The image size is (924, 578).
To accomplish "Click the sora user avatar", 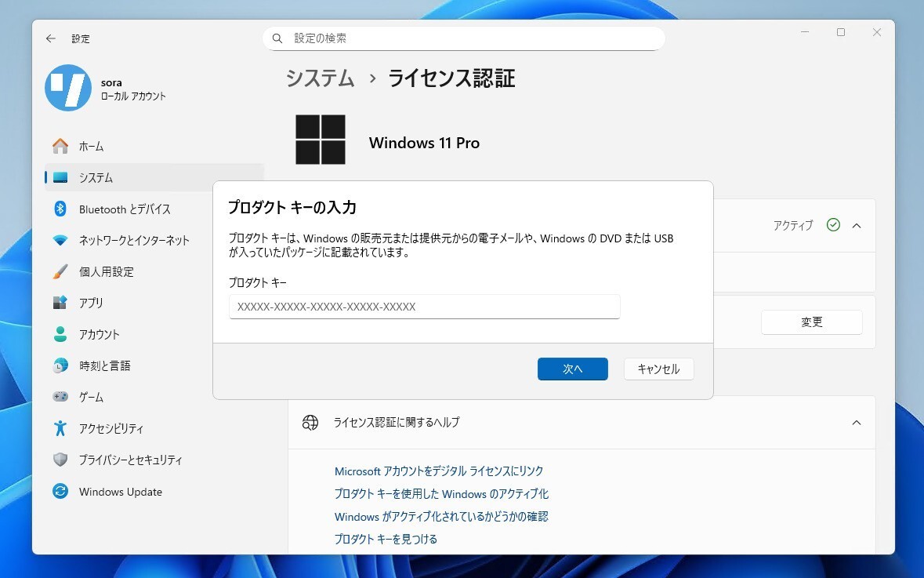I will point(68,88).
